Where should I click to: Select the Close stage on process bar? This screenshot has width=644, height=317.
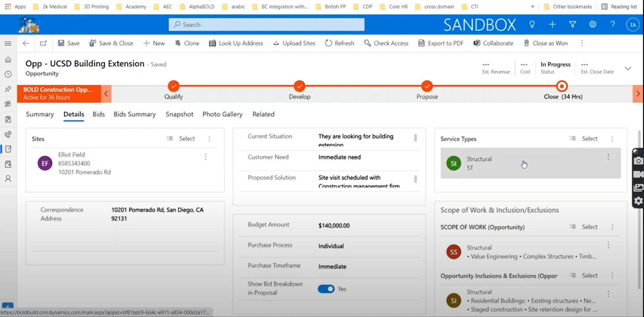tap(562, 86)
